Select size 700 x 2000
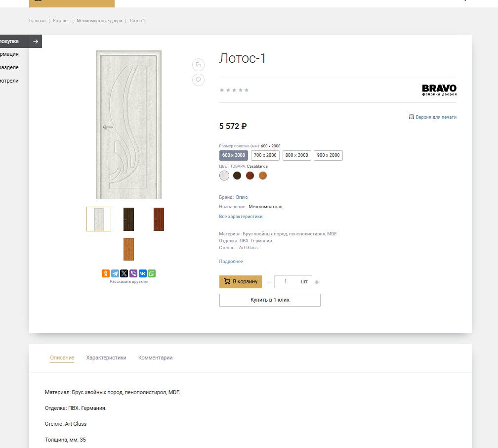This screenshot has width=498, height=448. [x=265, y=155]
